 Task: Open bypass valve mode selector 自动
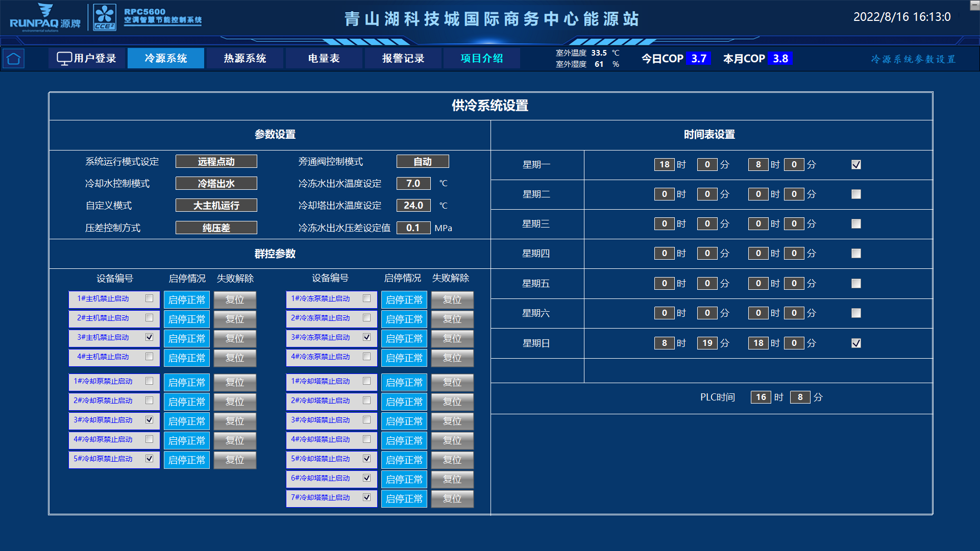423,161
